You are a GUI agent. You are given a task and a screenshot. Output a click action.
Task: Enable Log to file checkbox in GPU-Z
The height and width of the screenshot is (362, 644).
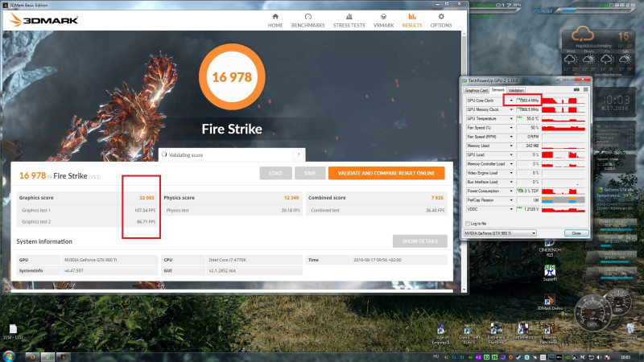click(x=468, y=224)
